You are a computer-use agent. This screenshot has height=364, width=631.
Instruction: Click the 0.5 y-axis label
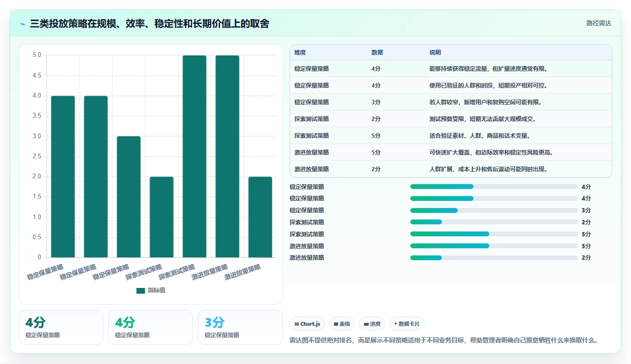[x=36, y=237]
